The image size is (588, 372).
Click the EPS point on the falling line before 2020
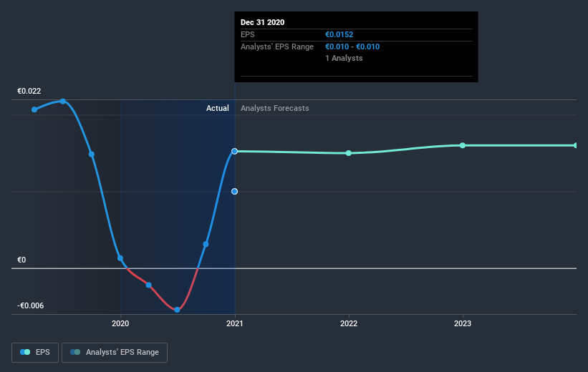click(92, 155)
